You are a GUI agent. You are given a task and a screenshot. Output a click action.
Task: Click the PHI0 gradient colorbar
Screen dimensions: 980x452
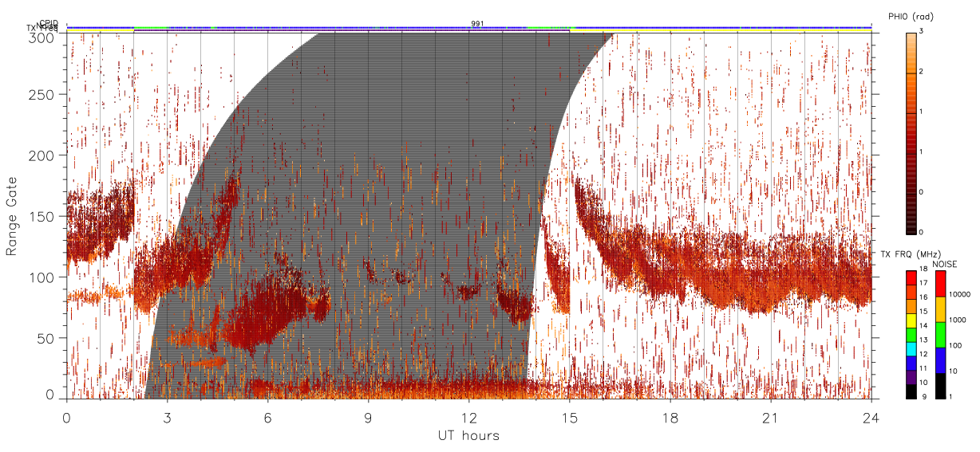910,133
